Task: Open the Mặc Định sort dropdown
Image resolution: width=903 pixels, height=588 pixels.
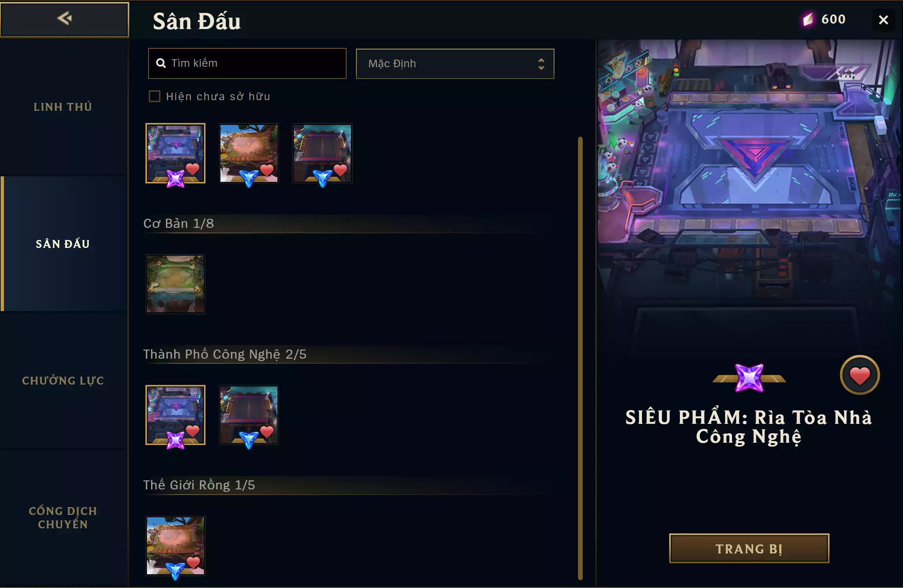Action: (x=455, y=64)
